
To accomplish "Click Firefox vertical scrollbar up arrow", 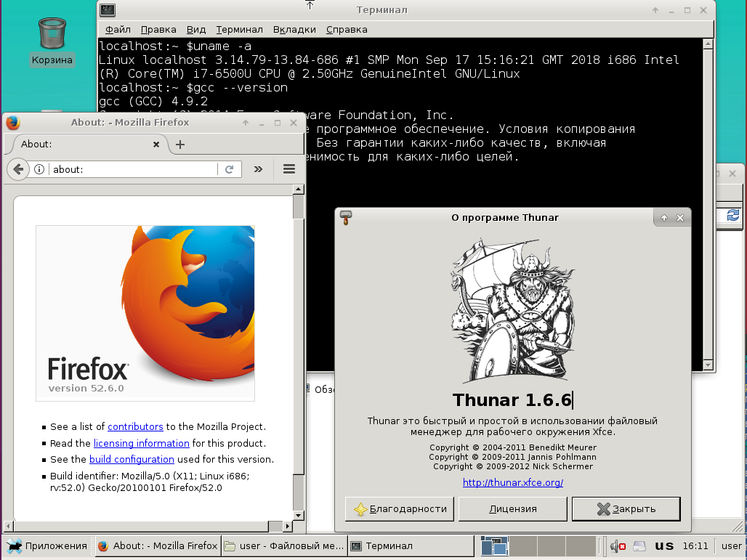I will 298,190.
